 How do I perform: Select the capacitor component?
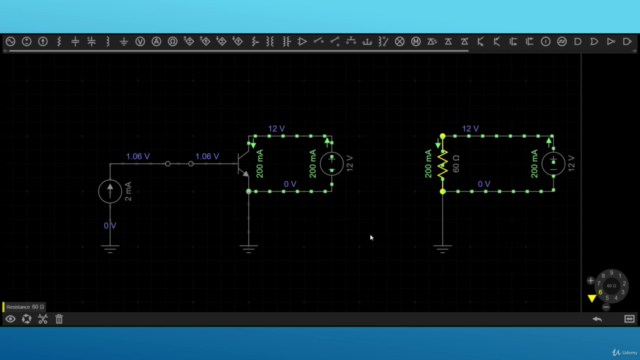[75, 42]
